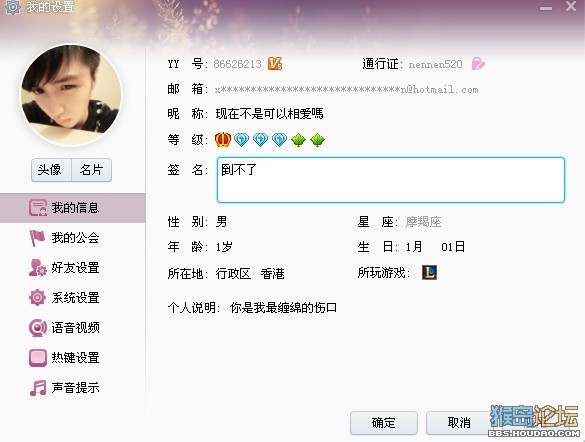Click the crown level icon

pos(223,140)
